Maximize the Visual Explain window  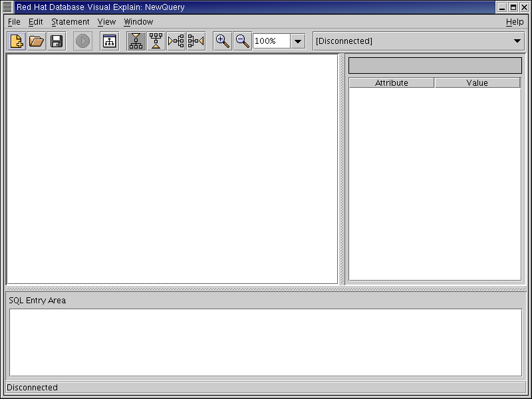pyautogui.click(x=513, y=7)
